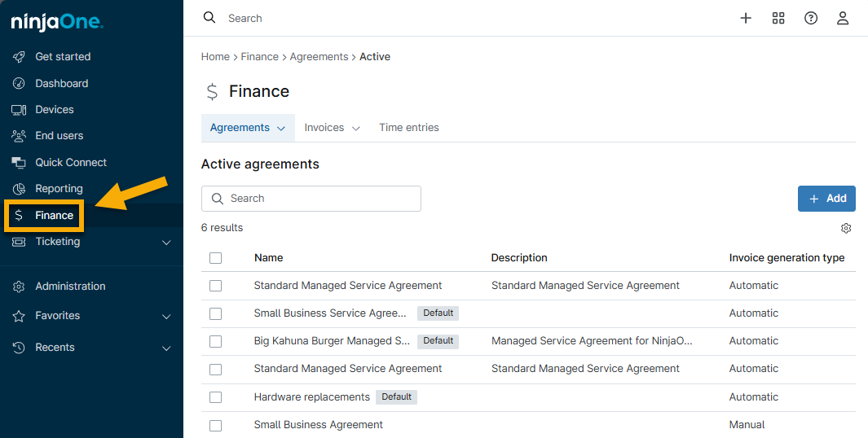868x438 pixels.
Task: Open Dashboard from the sidebar icon
Action: tap(19, 84)
